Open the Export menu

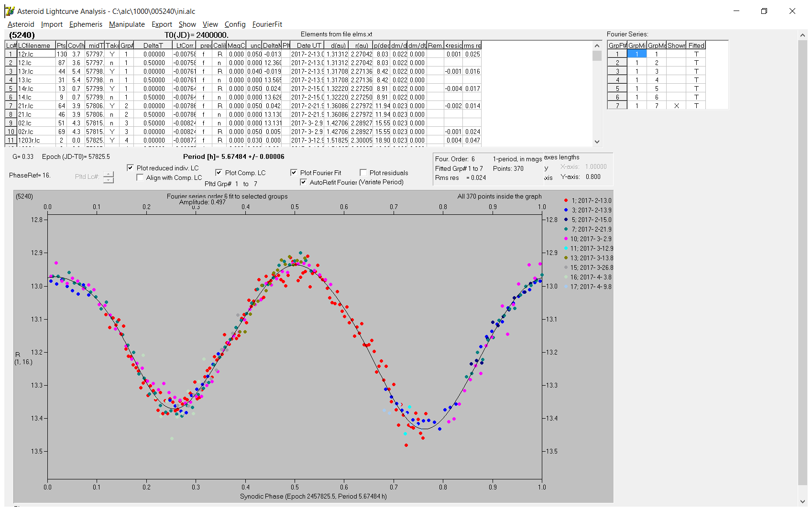(162, 24)
